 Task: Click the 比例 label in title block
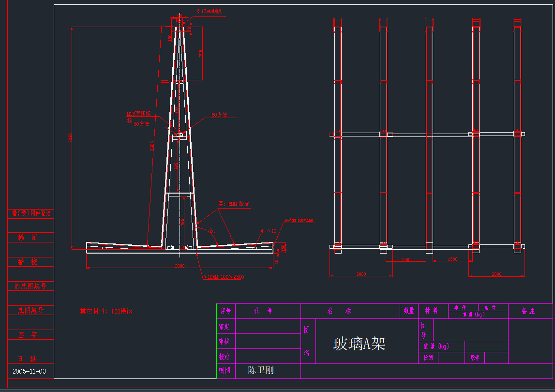pos(428,358)
